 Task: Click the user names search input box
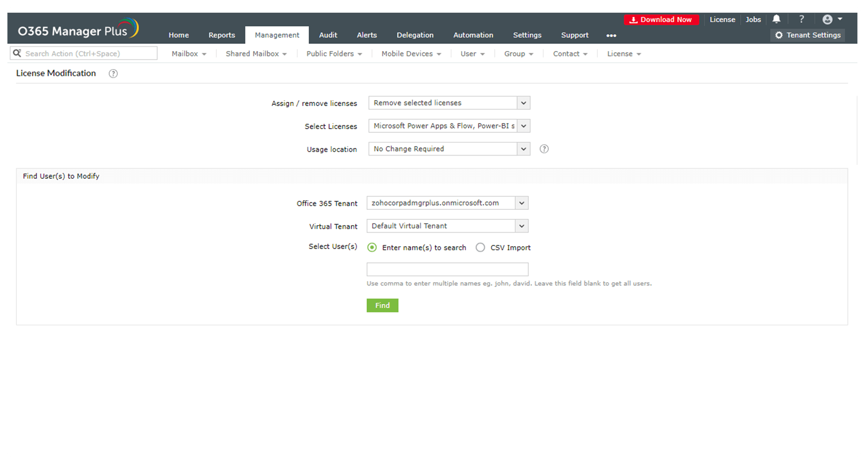click(x=447, y=269)
